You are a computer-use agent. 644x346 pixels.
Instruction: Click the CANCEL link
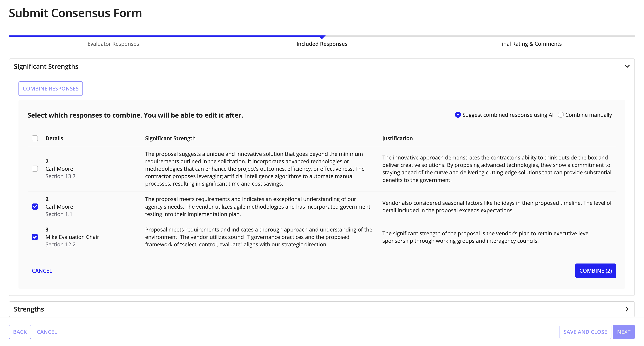click(42, 270)
